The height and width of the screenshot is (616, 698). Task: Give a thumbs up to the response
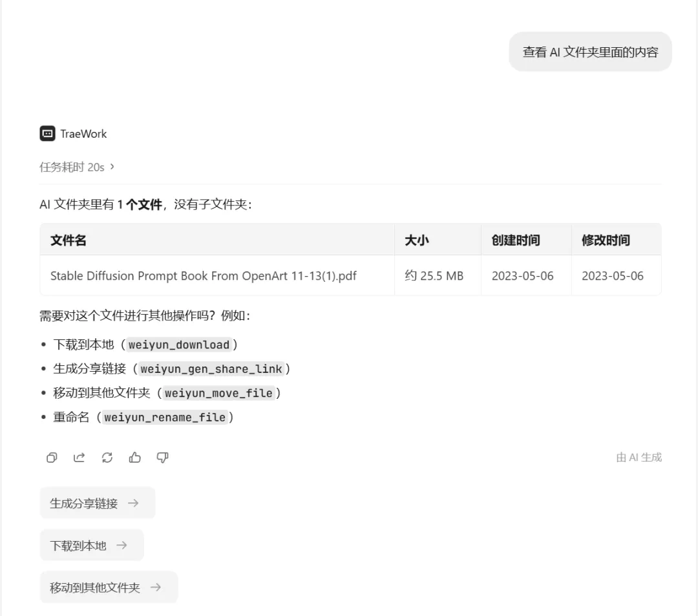pyautogui.click(x=135, y=458)
